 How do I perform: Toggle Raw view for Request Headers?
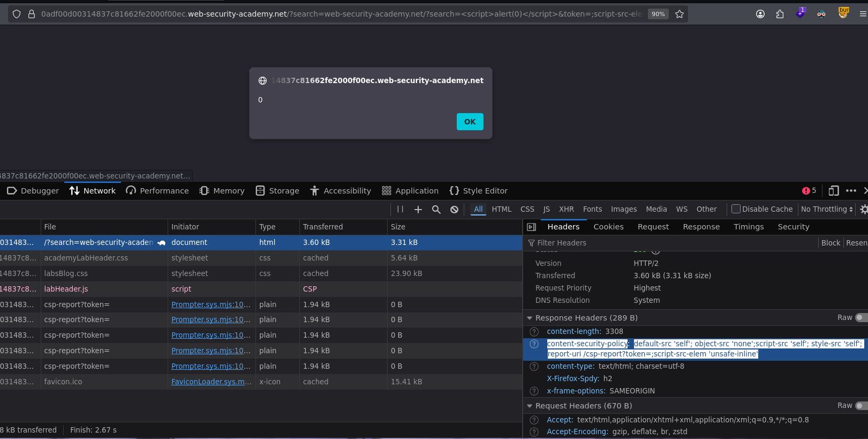861,406
